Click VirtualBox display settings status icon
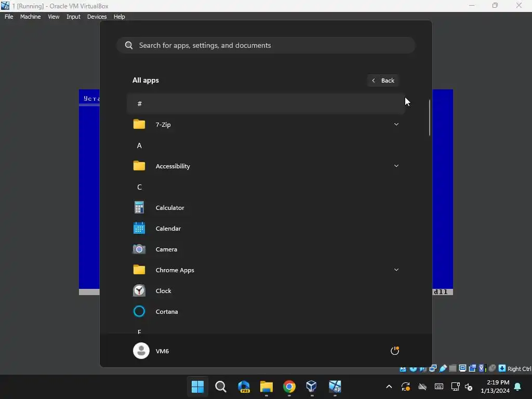Viewport: 532px width, 399px height. [x=462, y=368]
